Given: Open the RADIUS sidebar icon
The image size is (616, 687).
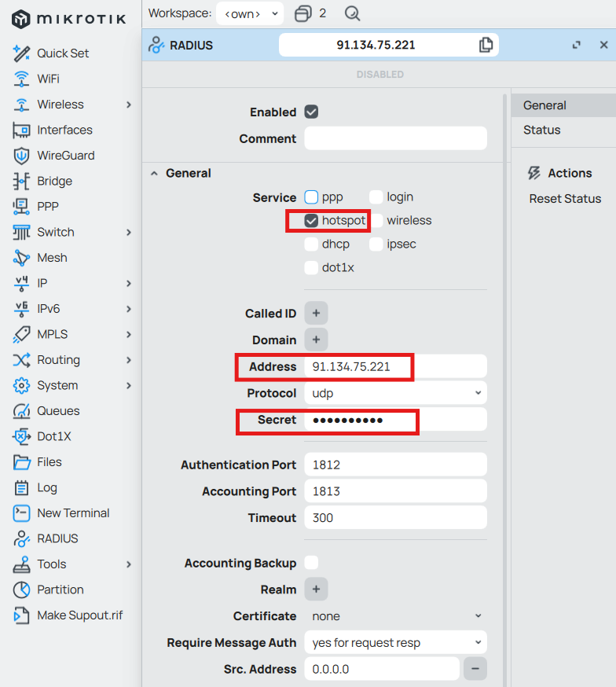Looking at the screenshot, I should pyautogui.click(x=21, y=538).
